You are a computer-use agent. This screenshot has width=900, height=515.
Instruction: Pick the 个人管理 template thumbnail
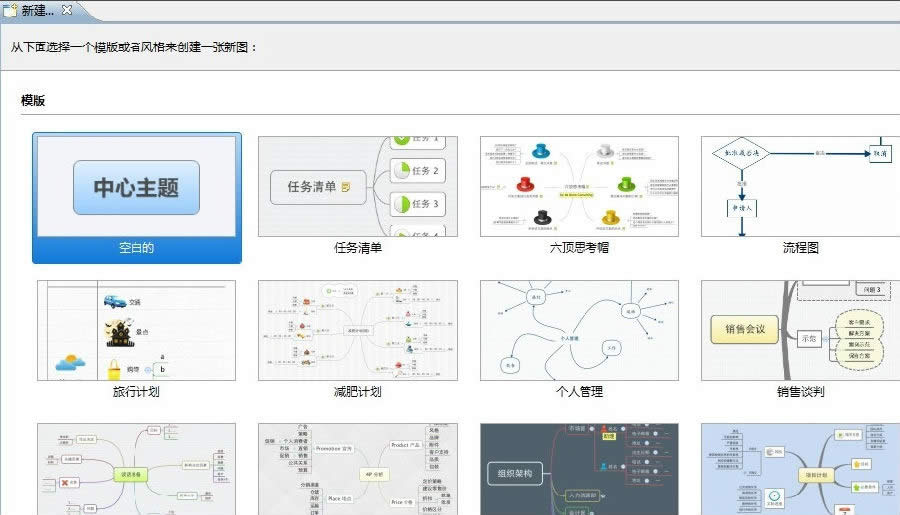579,330
